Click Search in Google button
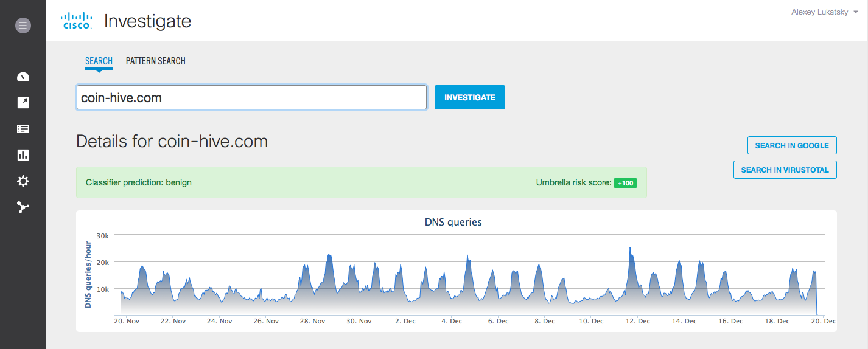868x349 pixels. click(x=792, y=146)
